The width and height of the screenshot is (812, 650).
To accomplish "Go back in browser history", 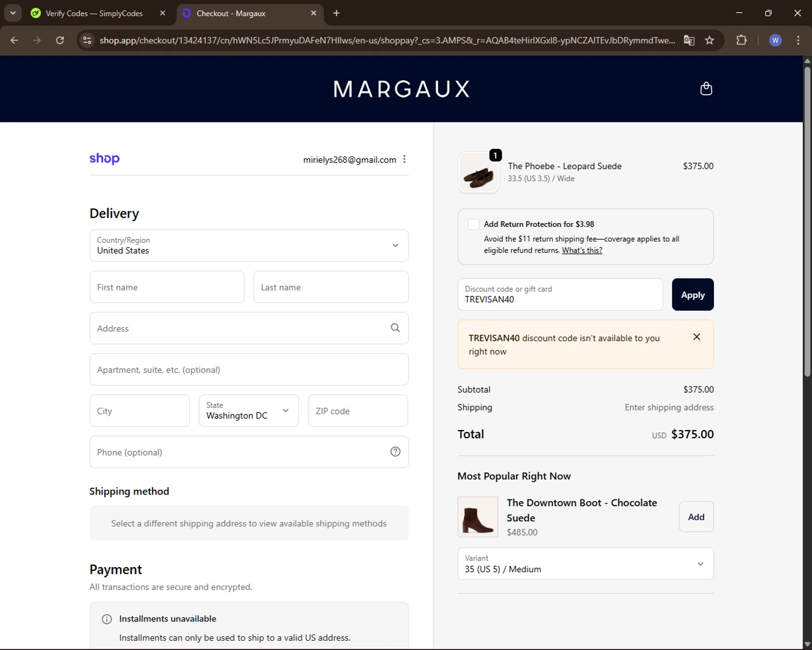I will (x=15, y=40).
